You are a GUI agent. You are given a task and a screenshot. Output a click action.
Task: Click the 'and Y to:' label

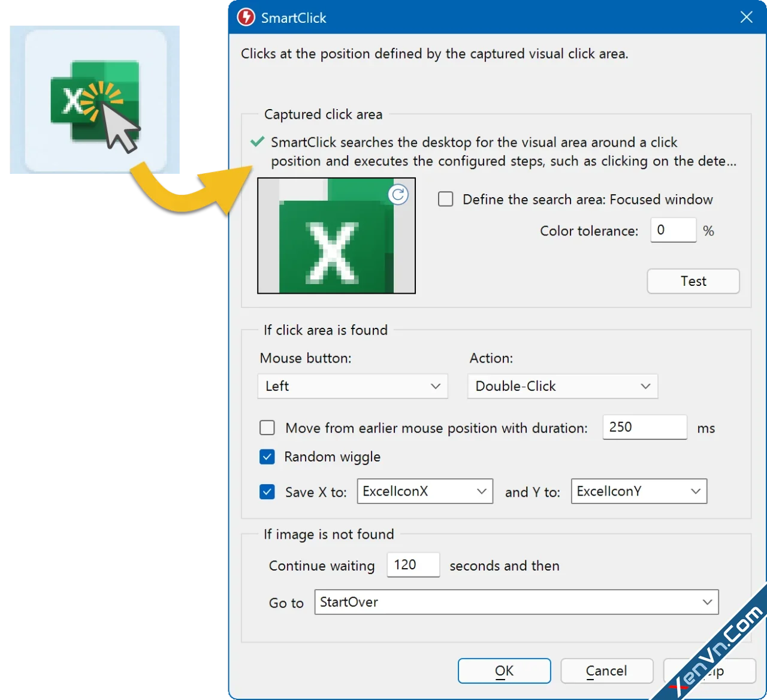tap(533, 493)
